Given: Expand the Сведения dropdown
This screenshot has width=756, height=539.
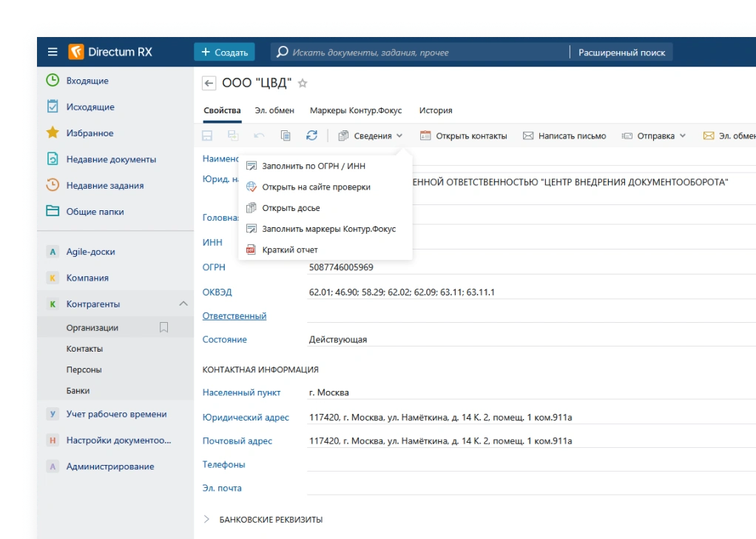Looking at the screenshot, I should pyautogui.click(x=371, y=135).
